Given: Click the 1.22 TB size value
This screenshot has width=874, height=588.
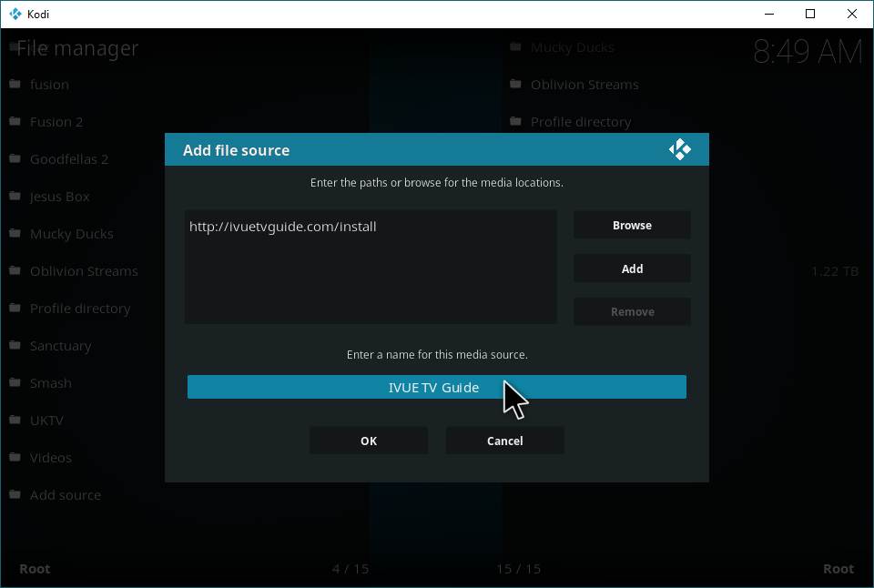Looking at the screenshot, I should [835, 271].
